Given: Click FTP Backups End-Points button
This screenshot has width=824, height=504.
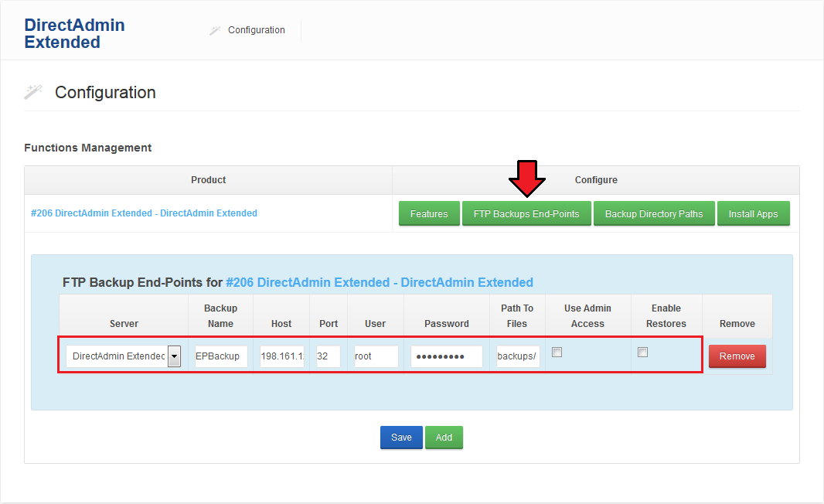Looking at the screenshot, I should tap(526, 214).
